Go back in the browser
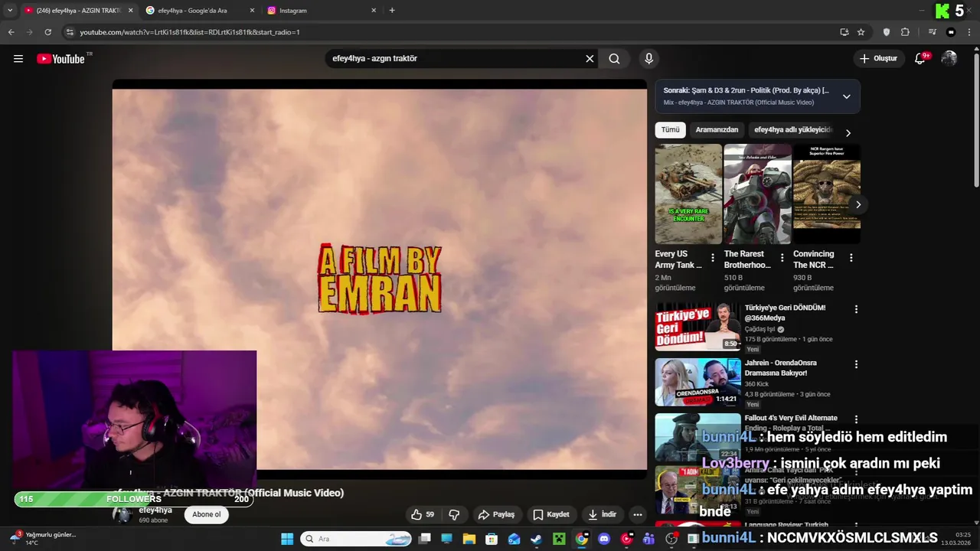The image size is (980, 551). point(11,32)
